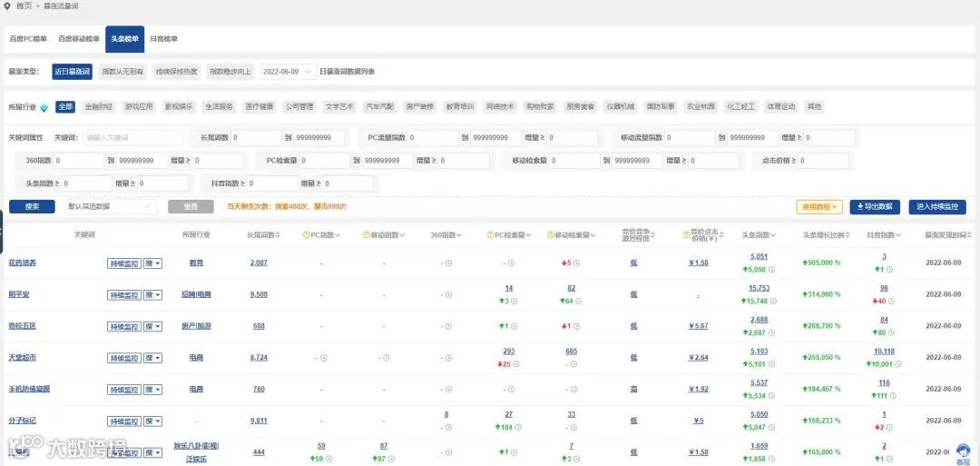This screenshot has height=466, width=980.
Task: Click clock icon beside PC指数 increase 59
Action: (328, 459)
